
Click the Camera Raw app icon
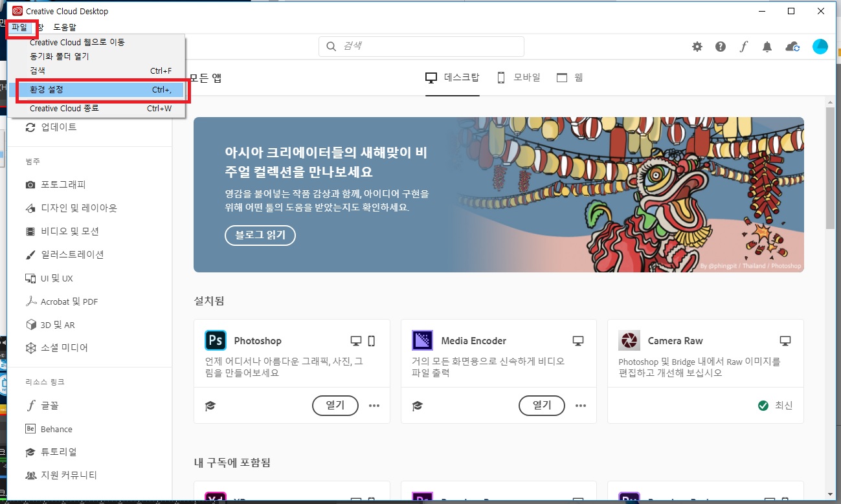pyautogui.click(x=629, y=340)
